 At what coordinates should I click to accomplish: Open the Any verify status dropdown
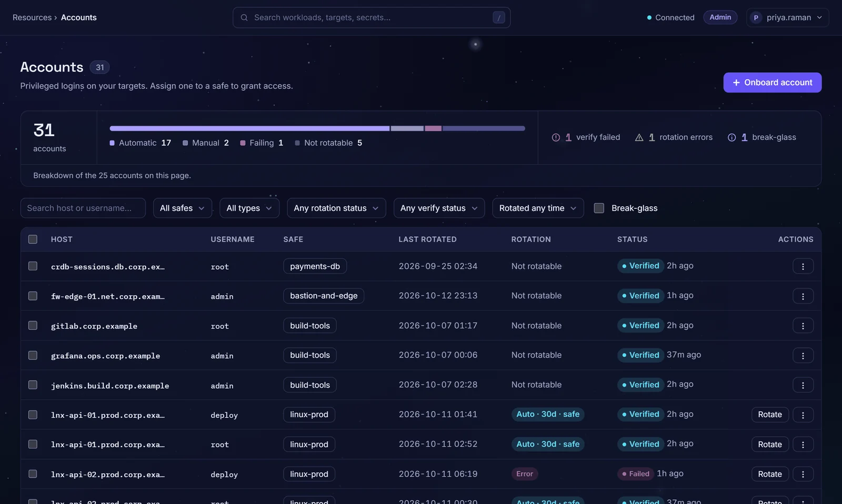(x=439, y=208)
